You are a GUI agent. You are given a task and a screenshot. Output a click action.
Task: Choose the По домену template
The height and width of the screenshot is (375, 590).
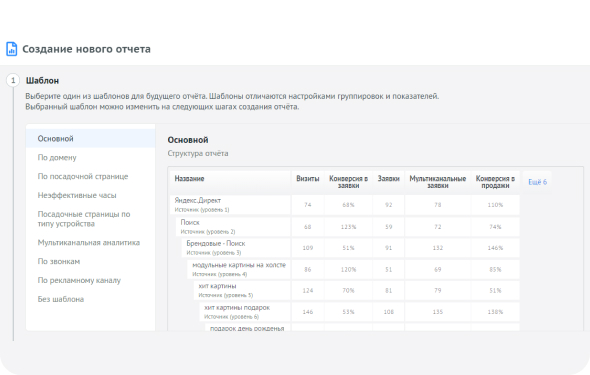point(91,157)
